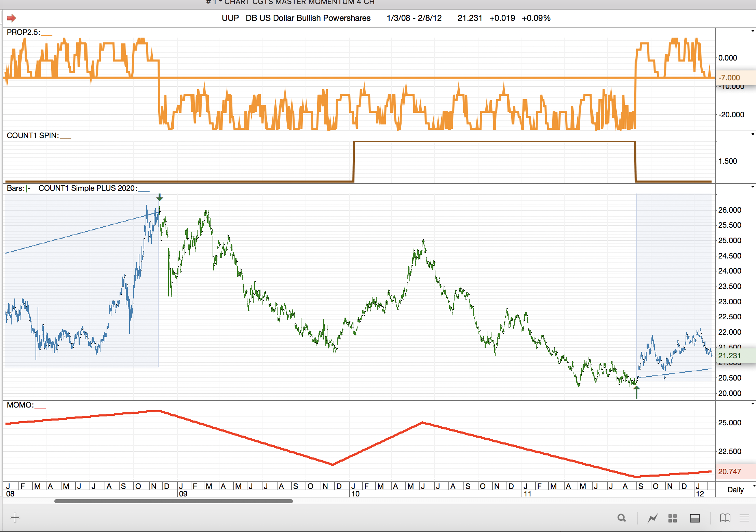Expand PROP2.5 pane scale dropdown triangle
The height and width of the screenshot is (532, 756).
[x=753, y=31]
